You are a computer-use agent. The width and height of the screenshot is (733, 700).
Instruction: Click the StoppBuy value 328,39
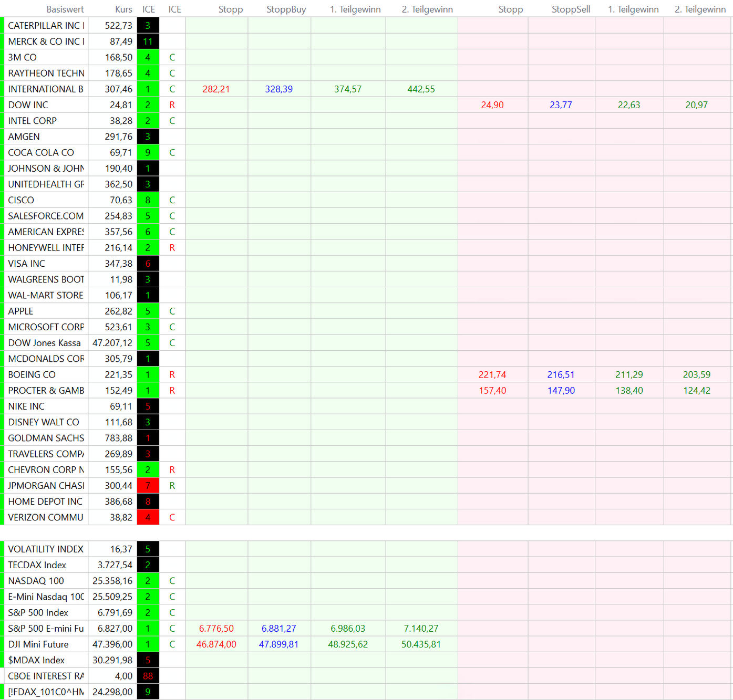coord(278,89)
